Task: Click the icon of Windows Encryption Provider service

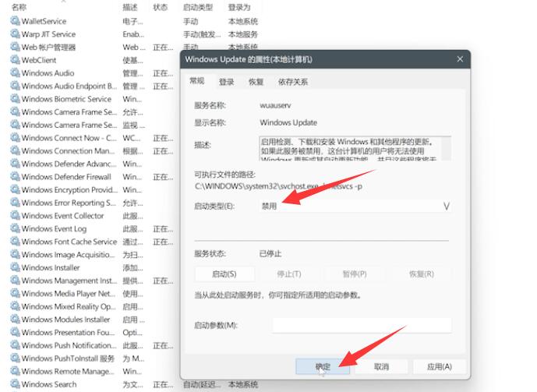Action: point(15,189)
